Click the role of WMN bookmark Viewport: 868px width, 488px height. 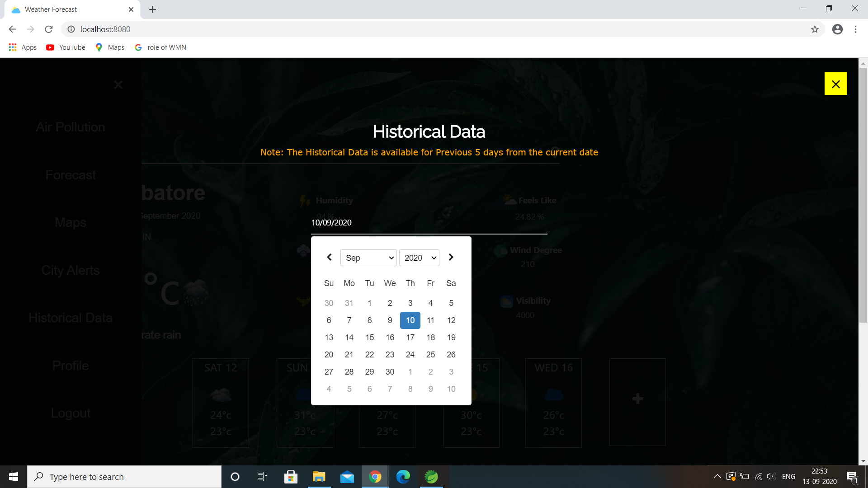(x=160, y=47)
